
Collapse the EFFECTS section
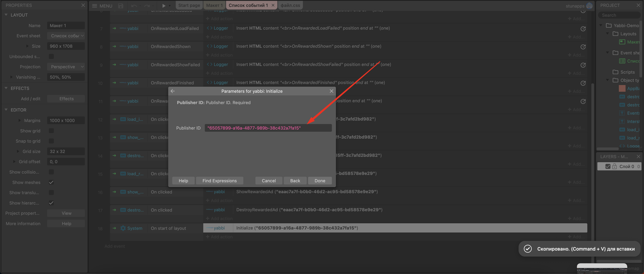[x=6, y=88]
